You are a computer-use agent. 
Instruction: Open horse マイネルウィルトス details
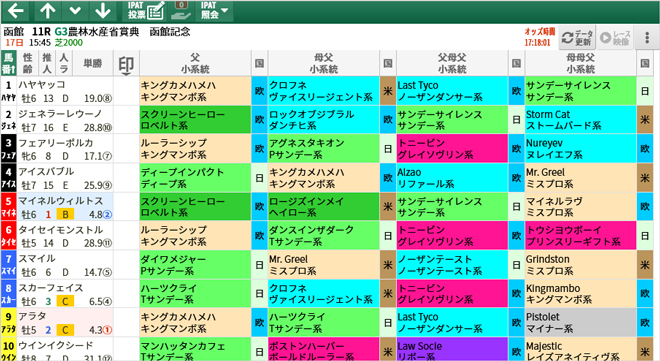pyautogui.click(x=65, y=207)
